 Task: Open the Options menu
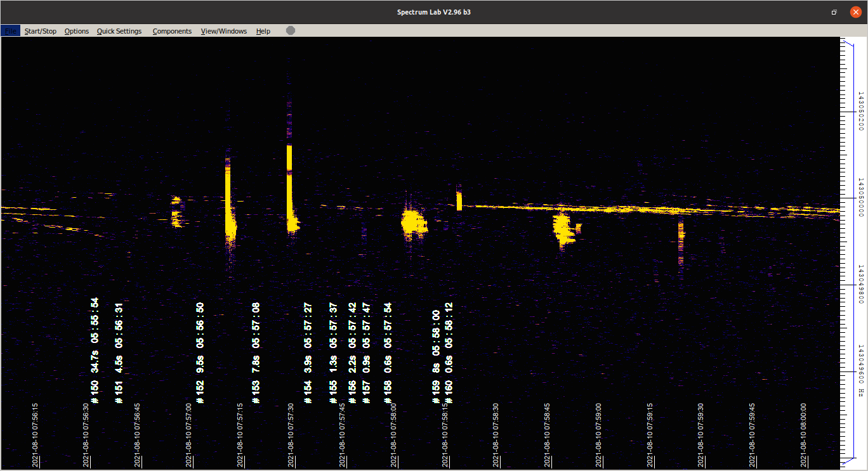[x=77, y=31]
